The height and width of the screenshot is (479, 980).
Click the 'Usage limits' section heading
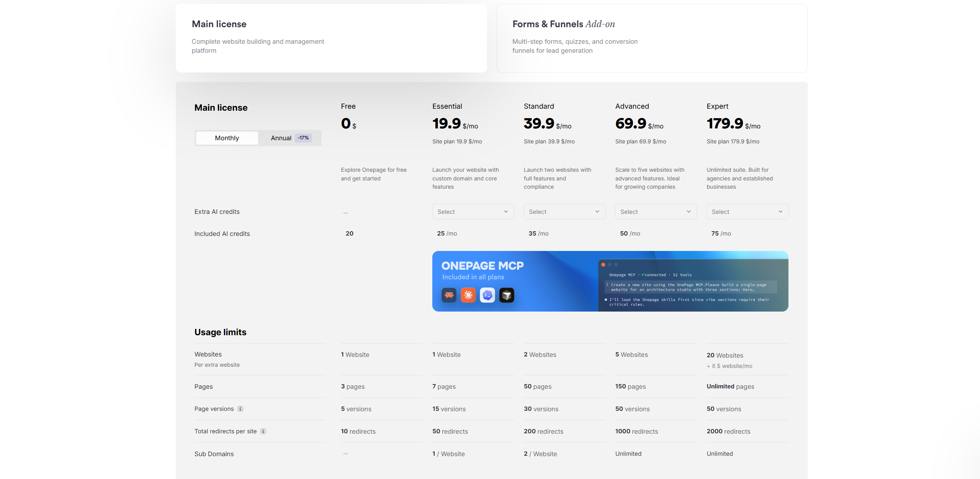[x=220, y=332]
